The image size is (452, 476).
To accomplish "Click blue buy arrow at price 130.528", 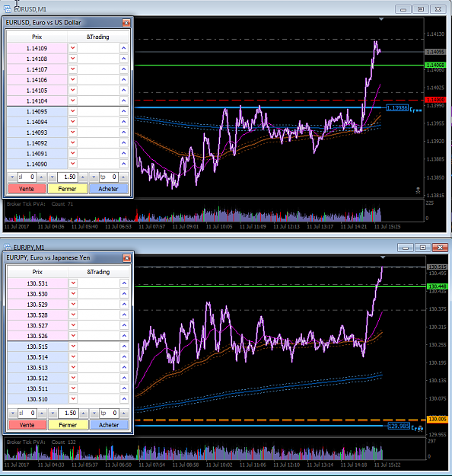I will tap(124, 315).
